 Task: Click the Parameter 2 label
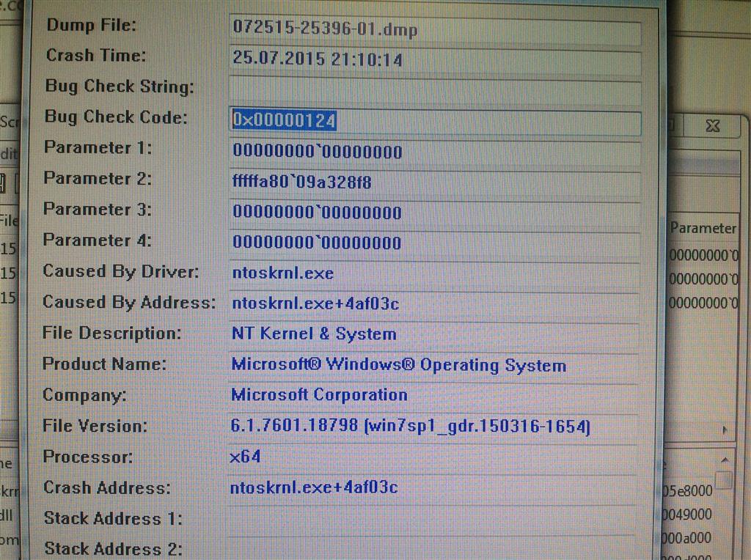click(98, 179)
